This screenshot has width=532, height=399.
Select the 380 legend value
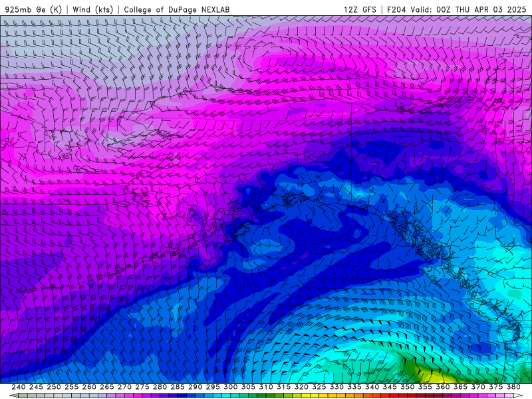[x=513, y=387]
